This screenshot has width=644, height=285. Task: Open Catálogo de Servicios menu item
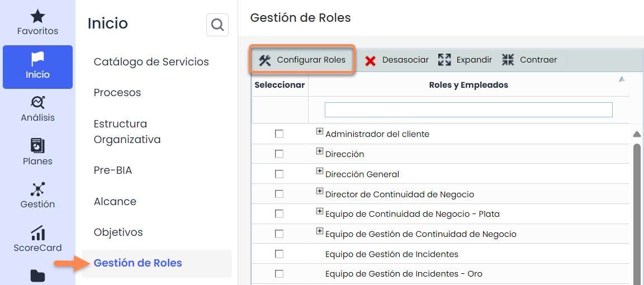point(151,62)
